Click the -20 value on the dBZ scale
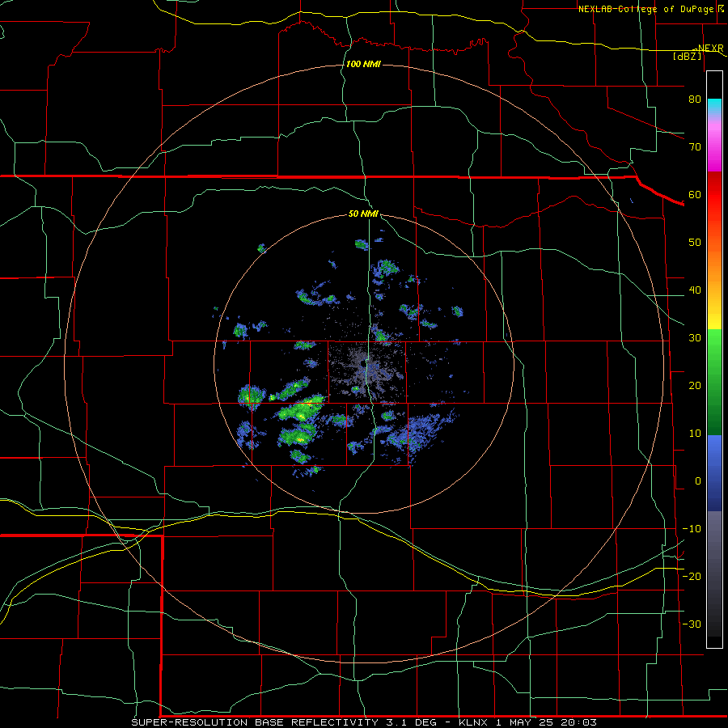This screenshot has width=728, height=728. tap(692, 577)
